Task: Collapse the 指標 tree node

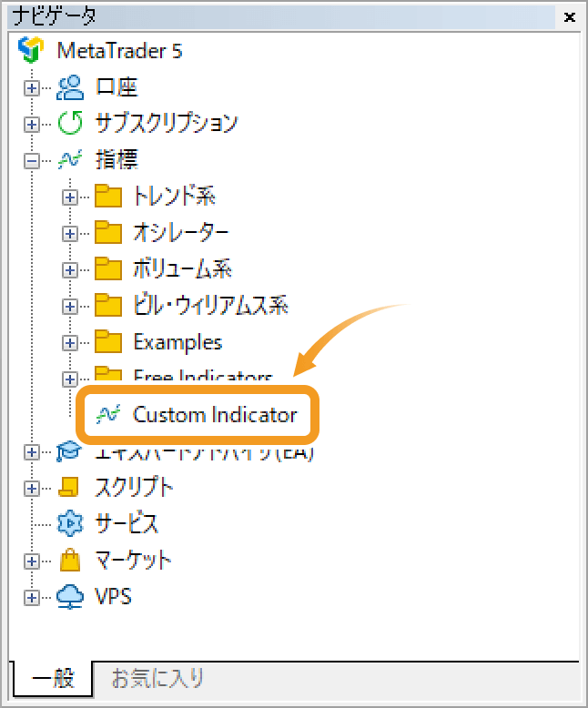Action: point(31,161)
